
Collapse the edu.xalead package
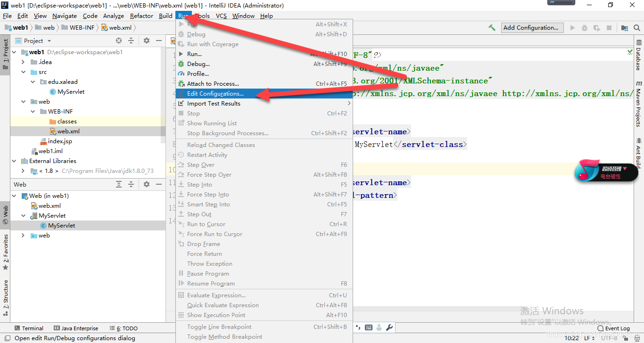point(33,82)
